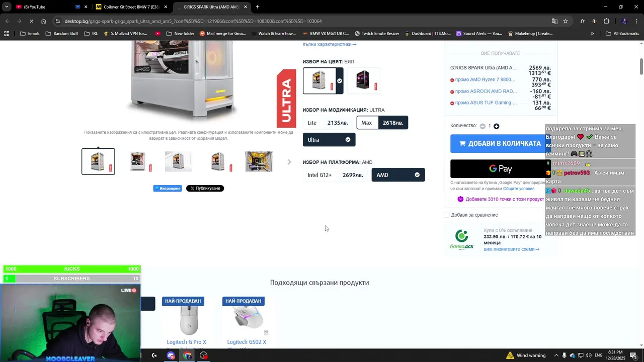
Task: Open the tab search dropdown arrow
Action: click(x=7, y=7)
